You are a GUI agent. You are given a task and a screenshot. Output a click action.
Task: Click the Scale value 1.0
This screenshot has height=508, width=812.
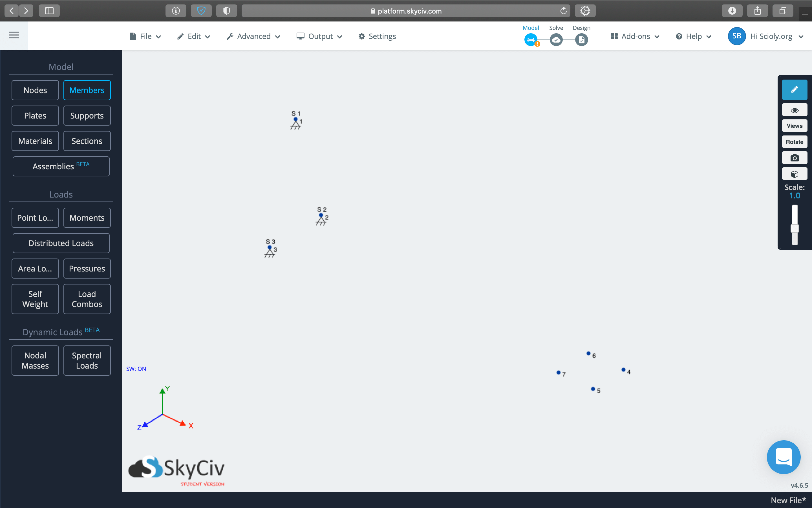point(794,196)
